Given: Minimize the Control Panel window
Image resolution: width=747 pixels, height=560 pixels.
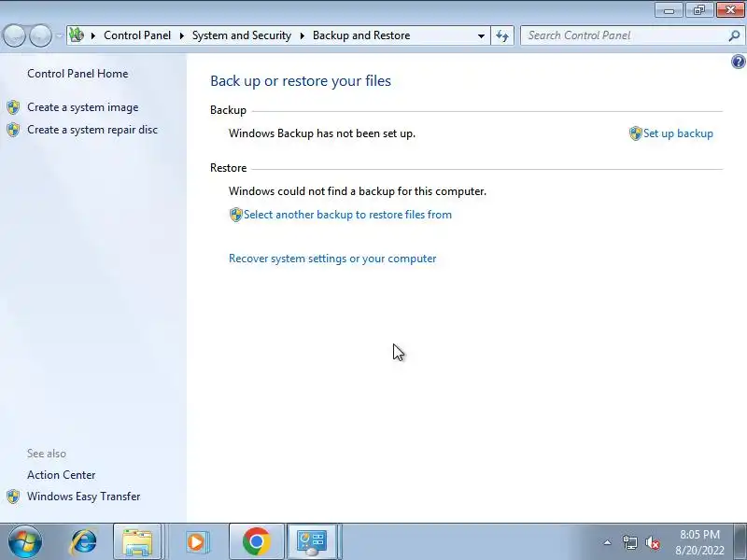Looking at the screenshot, I should coord(669,10).
